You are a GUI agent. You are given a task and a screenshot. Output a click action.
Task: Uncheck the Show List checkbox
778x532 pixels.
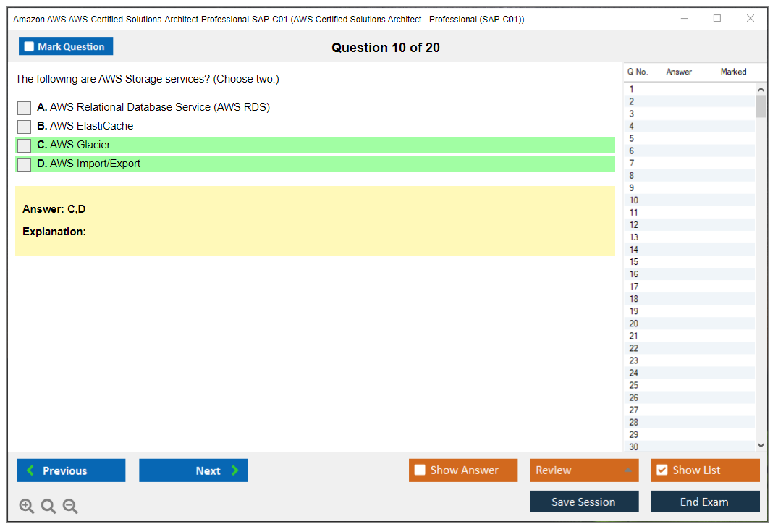[x=661, y=470]
